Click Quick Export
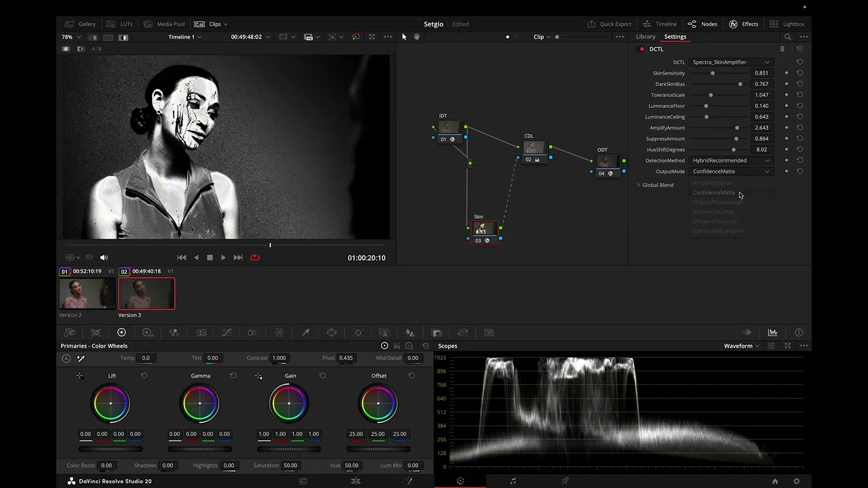 click(609, 24)
